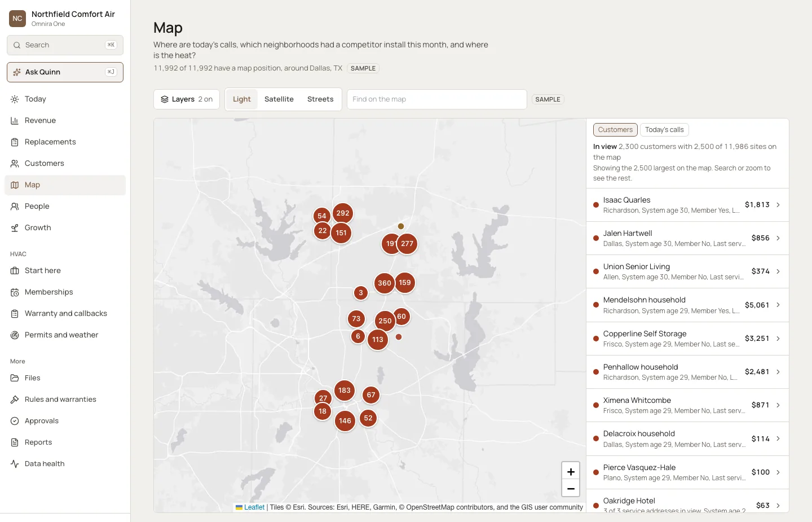The image size is (812, 522).
Task: Expand Union Senior Living row chevron
Action: point(778,271)
